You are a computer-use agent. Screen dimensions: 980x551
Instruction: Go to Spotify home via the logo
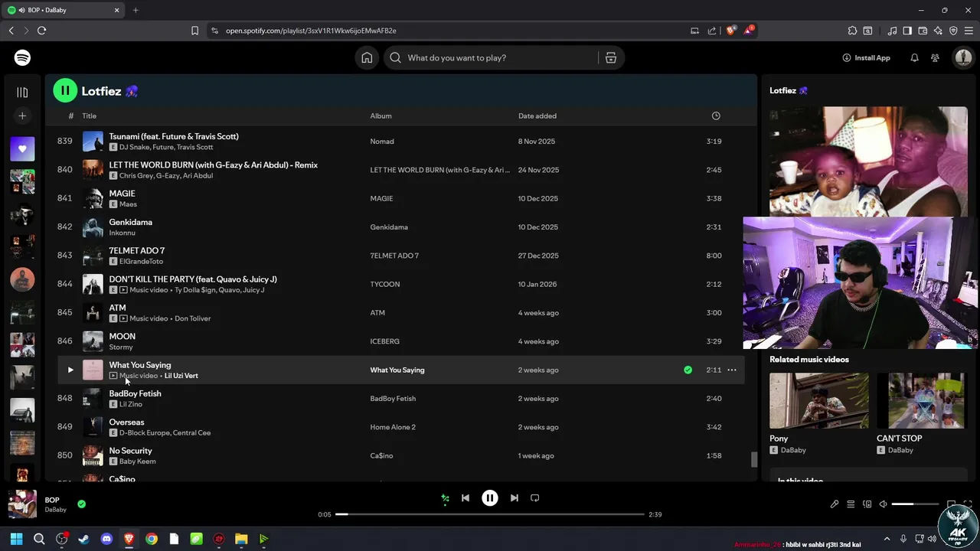(x=22, y=57)
